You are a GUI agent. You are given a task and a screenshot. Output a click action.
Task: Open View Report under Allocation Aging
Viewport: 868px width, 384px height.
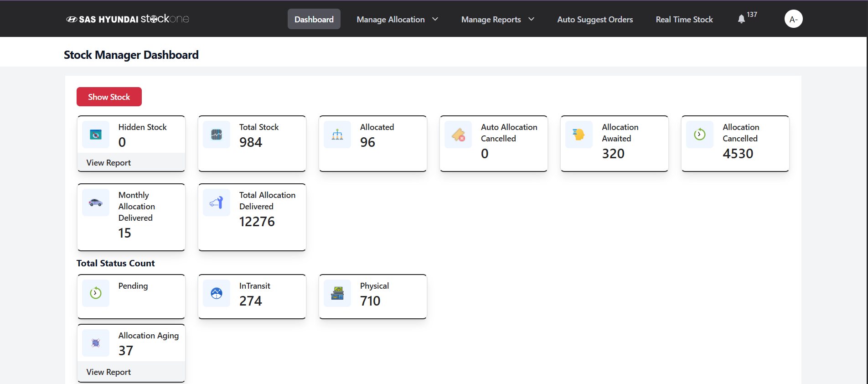pyautogui.click(x=108, y=372)
